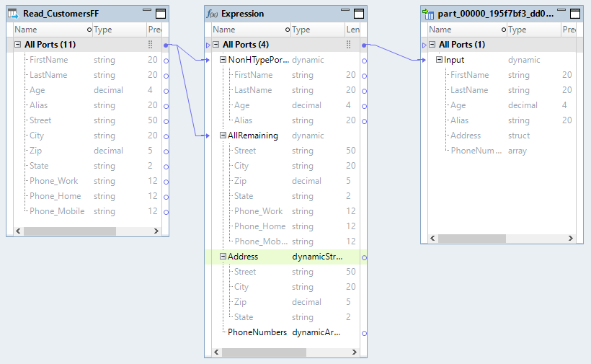591x364 pixels.
Task: Collapse the Input port in target
Action: [x=439, y=60]
